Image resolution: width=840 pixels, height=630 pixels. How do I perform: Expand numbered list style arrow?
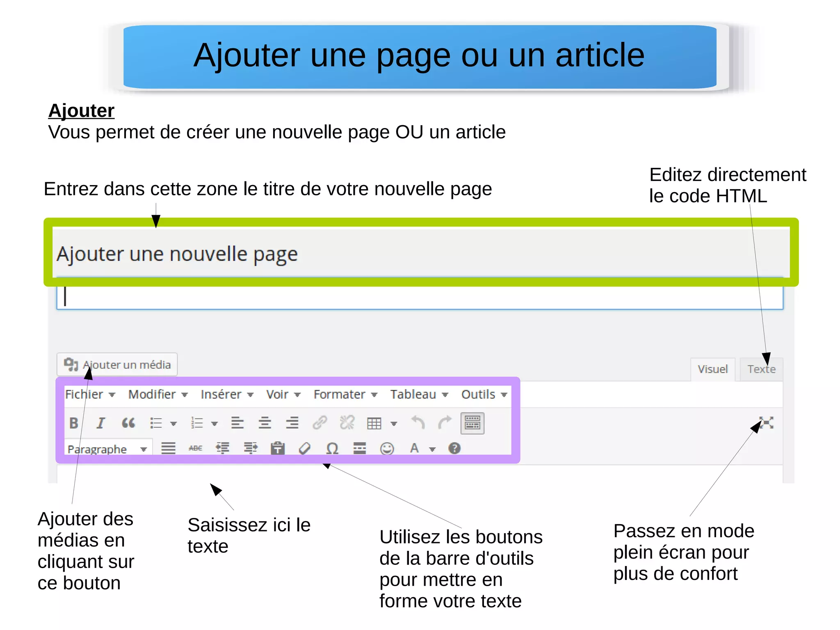[215, 424]
